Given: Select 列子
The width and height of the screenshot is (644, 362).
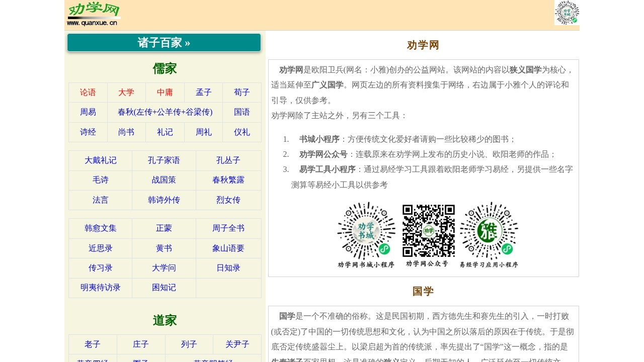Looking at the screenshot, I should (189, 344).
